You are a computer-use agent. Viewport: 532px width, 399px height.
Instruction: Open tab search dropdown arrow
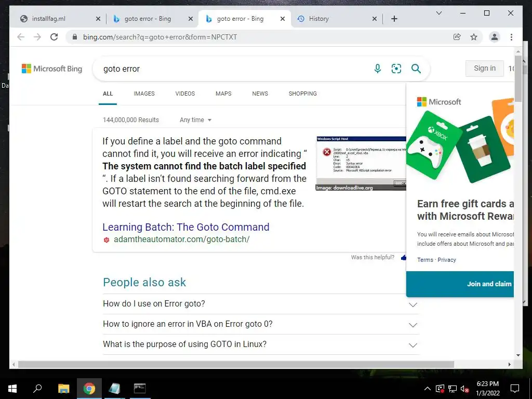pos(438,13)
